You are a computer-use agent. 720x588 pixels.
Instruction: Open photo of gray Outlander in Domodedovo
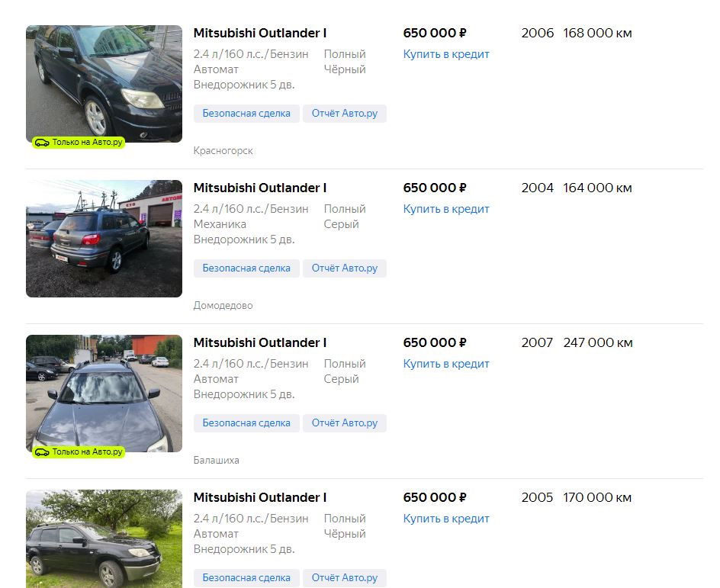coord(104,238)
